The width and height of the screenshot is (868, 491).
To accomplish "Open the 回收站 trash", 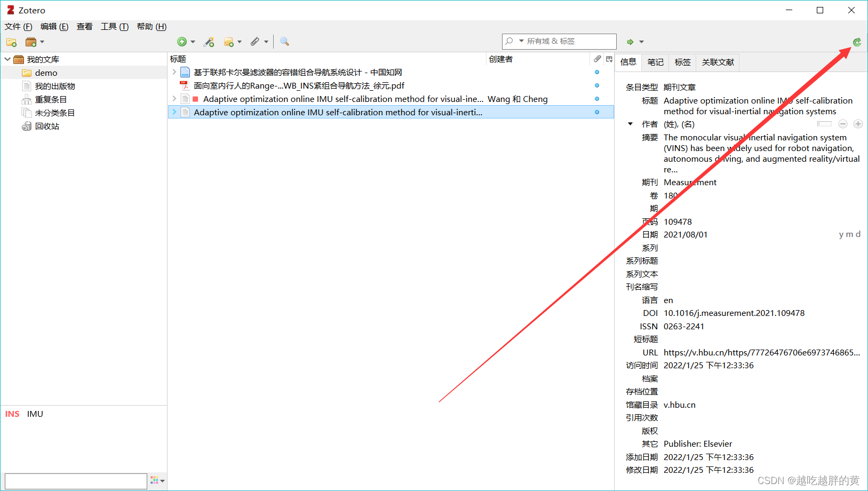I will [47, 126].
